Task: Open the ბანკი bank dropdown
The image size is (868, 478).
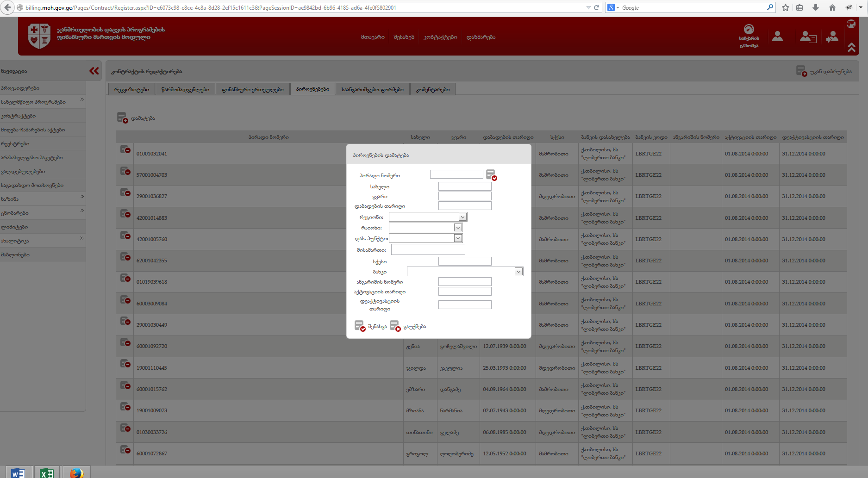Action: 518,272
